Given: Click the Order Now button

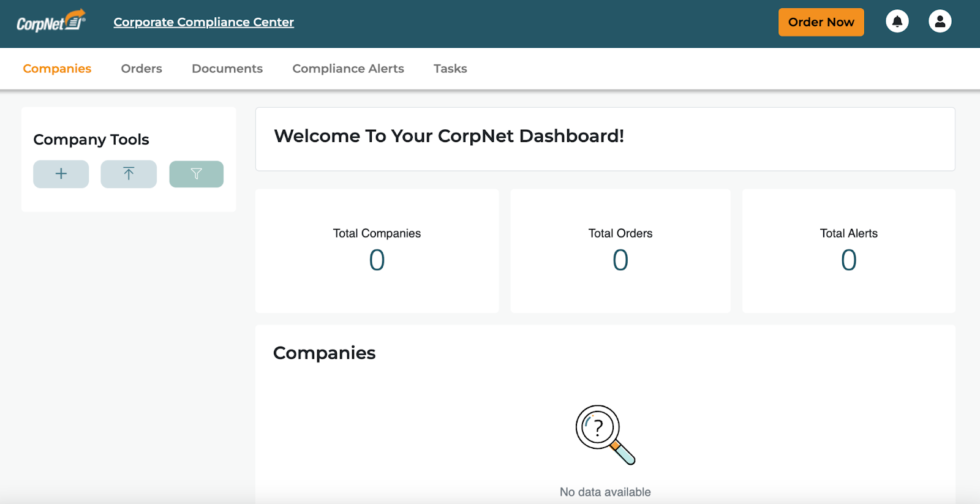Looking at the screenshot, I should (x=821, y=22).
